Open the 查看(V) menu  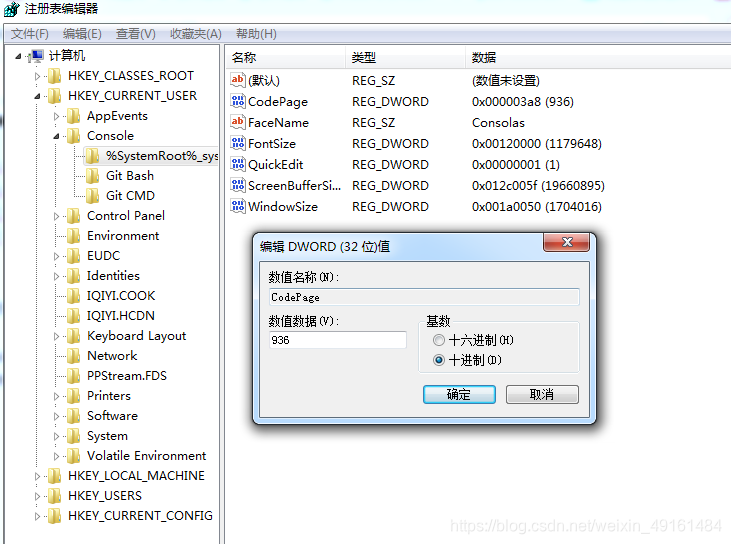(136, 34)
